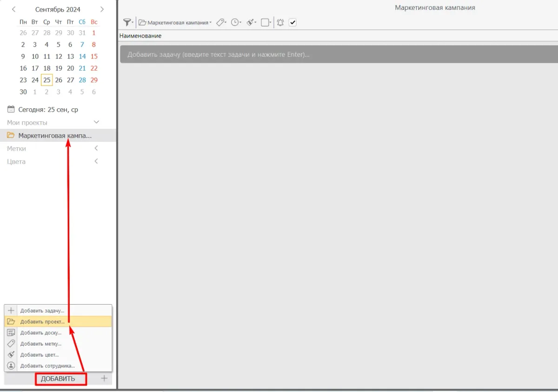Click the plus icon next to ДОБАВИТЬ

click(x=104, y=379)
